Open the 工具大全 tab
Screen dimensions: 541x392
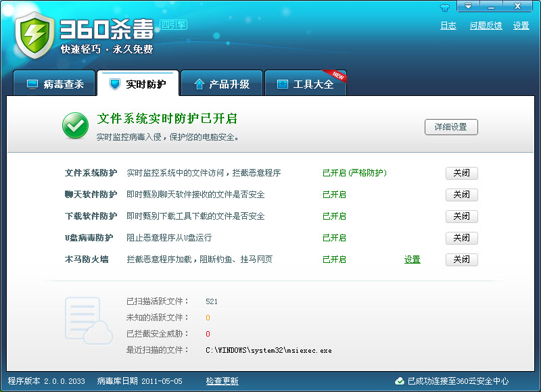pos(306,83)
